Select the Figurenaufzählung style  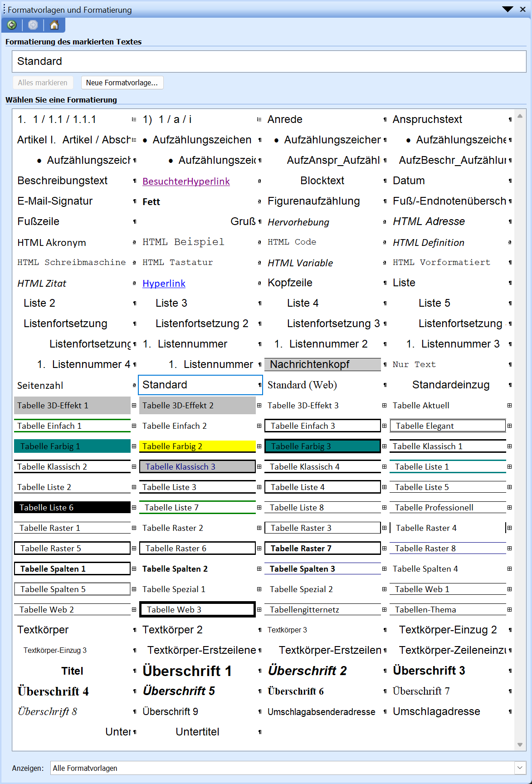click(x=314, y=201)
